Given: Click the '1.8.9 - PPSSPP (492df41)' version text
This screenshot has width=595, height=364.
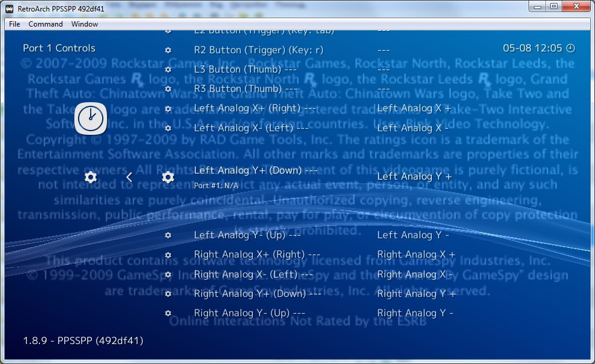Looking at the screenshot, I should (x=83, y=340).
